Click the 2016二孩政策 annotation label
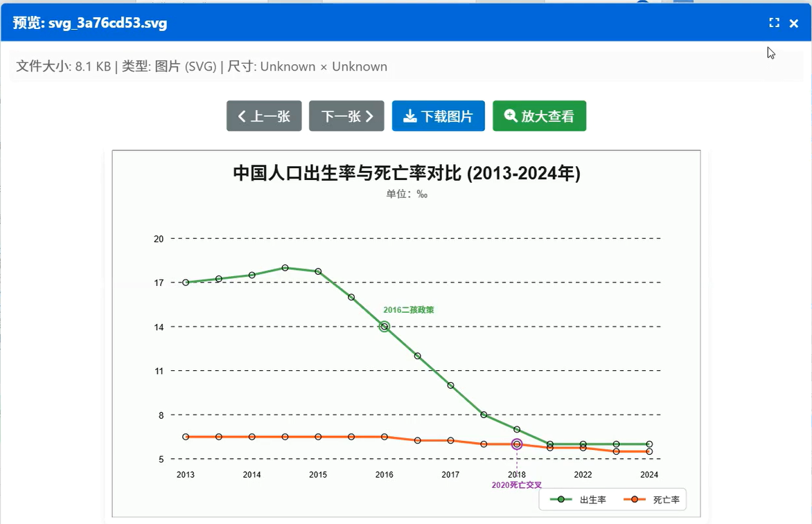812x524 pixels. pyautogui.click(x=410, y=309)
